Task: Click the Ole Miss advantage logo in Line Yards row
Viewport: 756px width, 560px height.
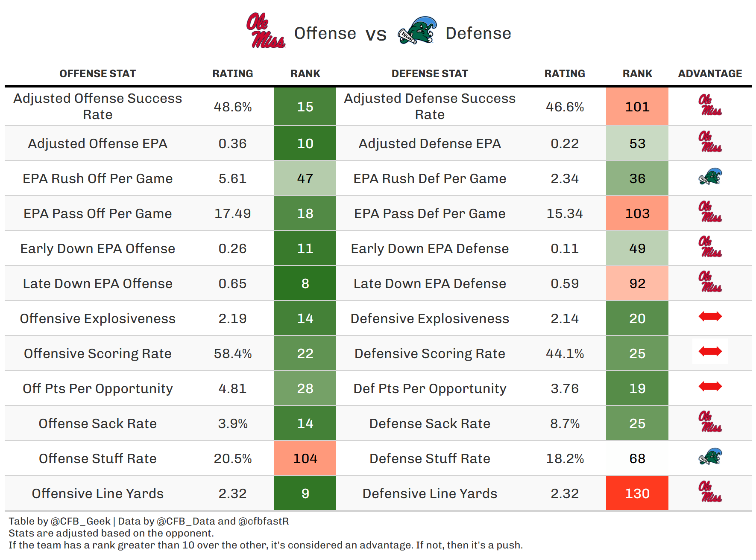Action: (710, 492)
